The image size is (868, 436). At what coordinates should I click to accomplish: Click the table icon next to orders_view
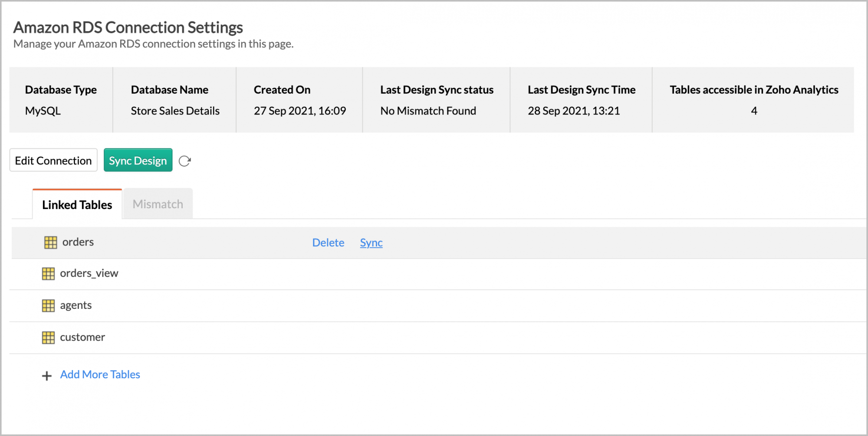tap(48, 274)
